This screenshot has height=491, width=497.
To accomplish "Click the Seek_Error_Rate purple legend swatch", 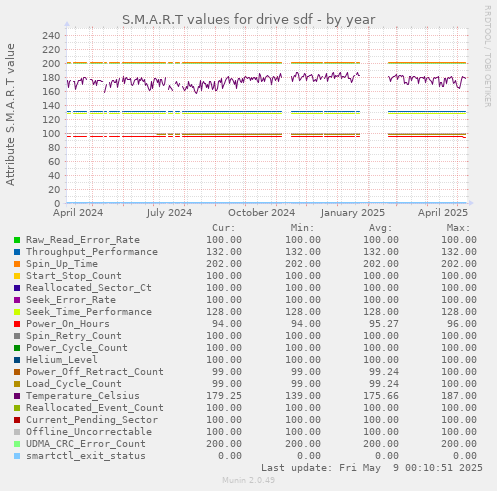I will 17,300.
